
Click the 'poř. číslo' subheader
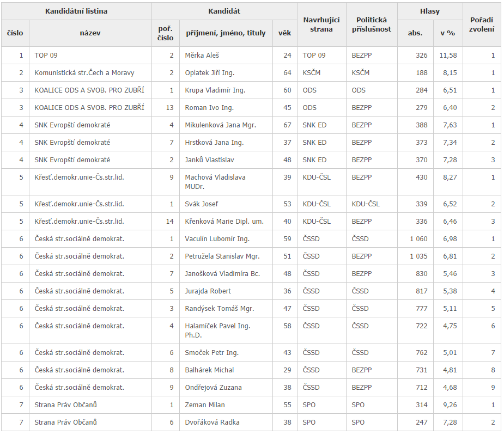click(x=166, y=33)
